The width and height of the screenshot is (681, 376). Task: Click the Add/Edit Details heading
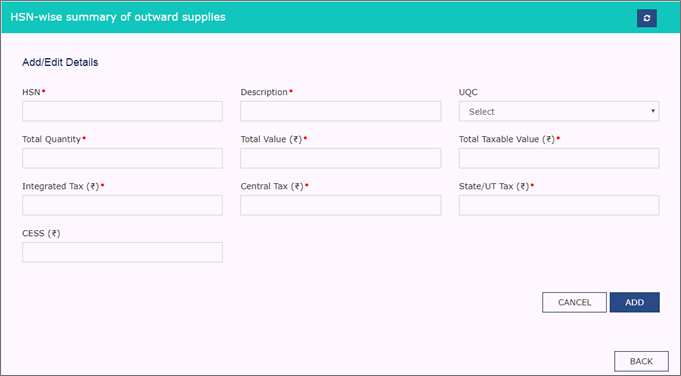click(60, 62)
